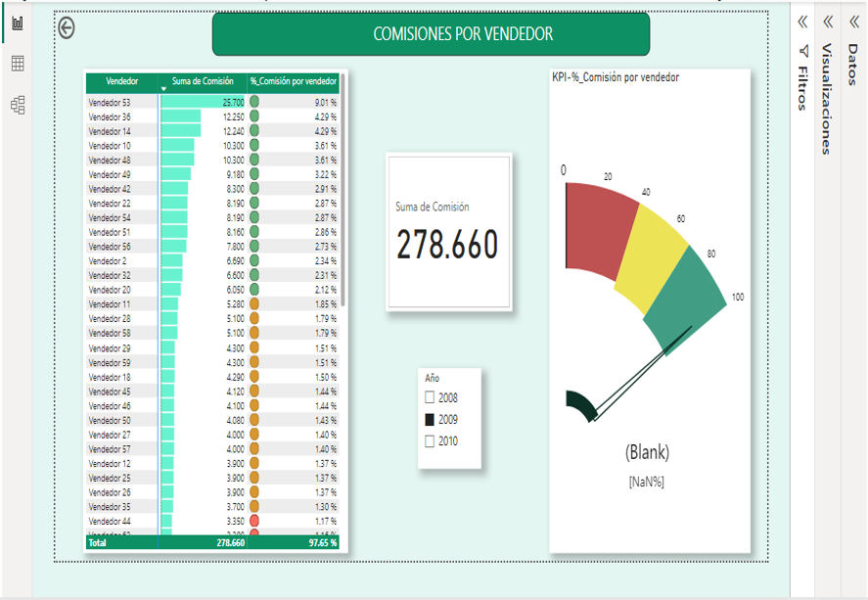Click green status icon for Vendedor 53
The image size is (868, 600).
[254, 102]
